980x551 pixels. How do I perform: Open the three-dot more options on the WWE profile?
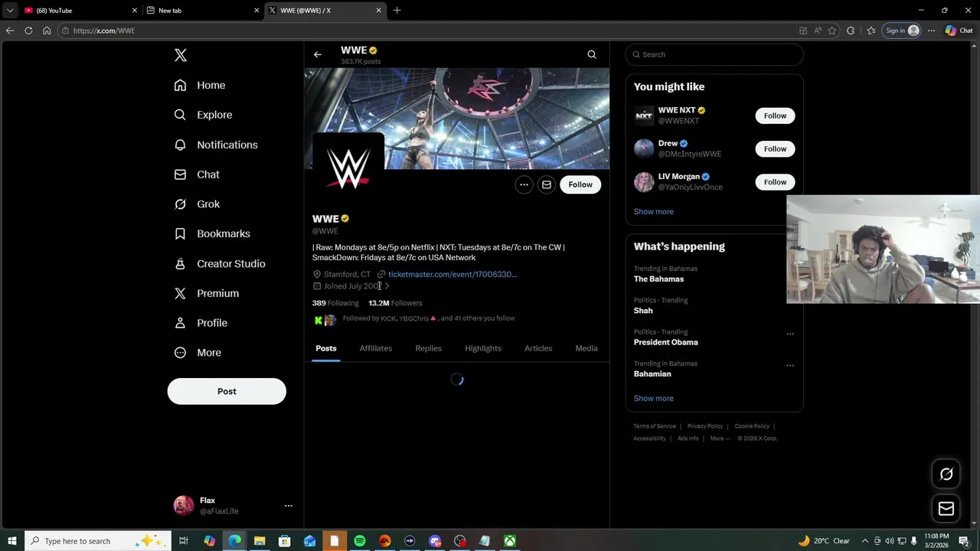[524, 184]
